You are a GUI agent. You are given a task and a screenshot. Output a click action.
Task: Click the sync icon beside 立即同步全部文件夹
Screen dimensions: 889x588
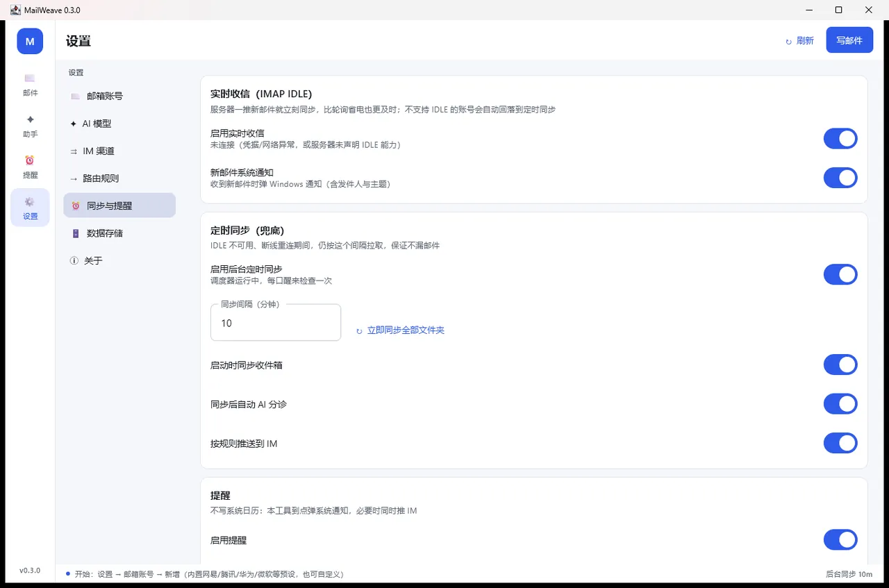pyautogui.click(x=359, y=331)
